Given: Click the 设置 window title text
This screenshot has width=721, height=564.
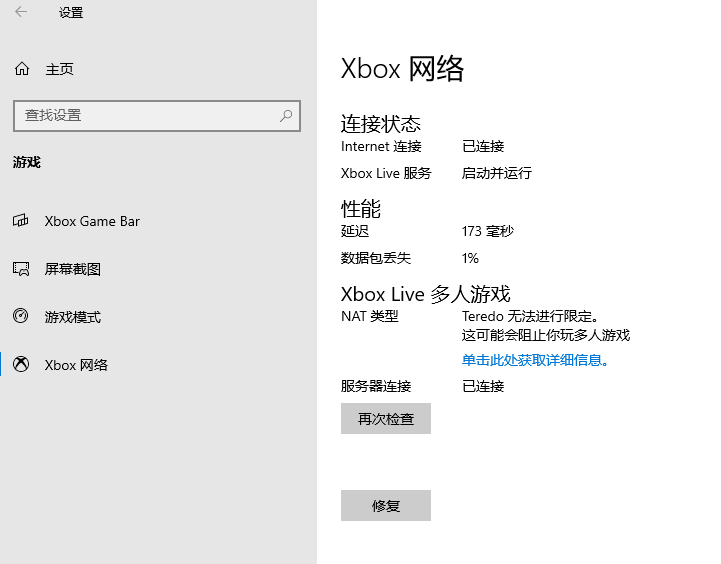Looking at the screenshot, I should point(71,13).
